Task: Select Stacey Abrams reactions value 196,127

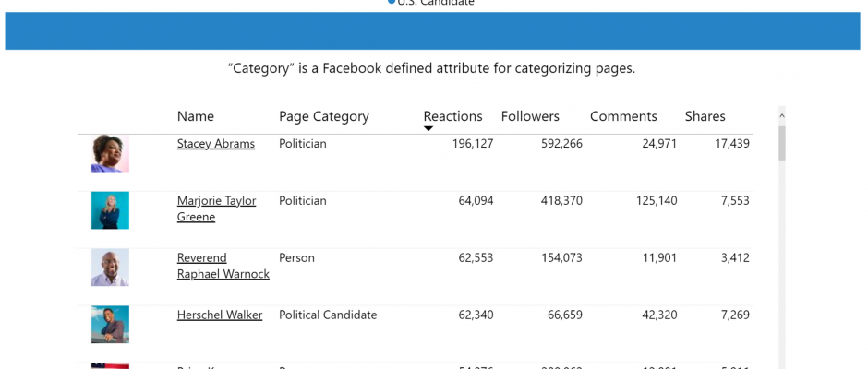Action: [472, 144]
